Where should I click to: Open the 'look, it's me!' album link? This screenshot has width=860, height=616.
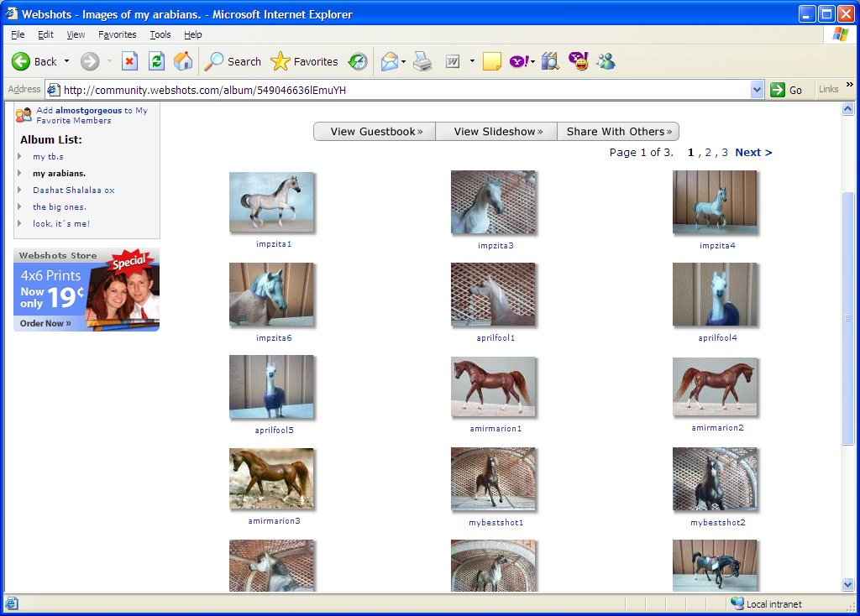(x=60, y=223)
